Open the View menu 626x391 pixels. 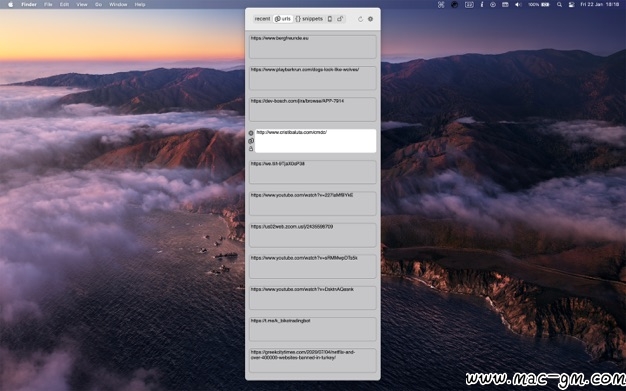point(82,4)
